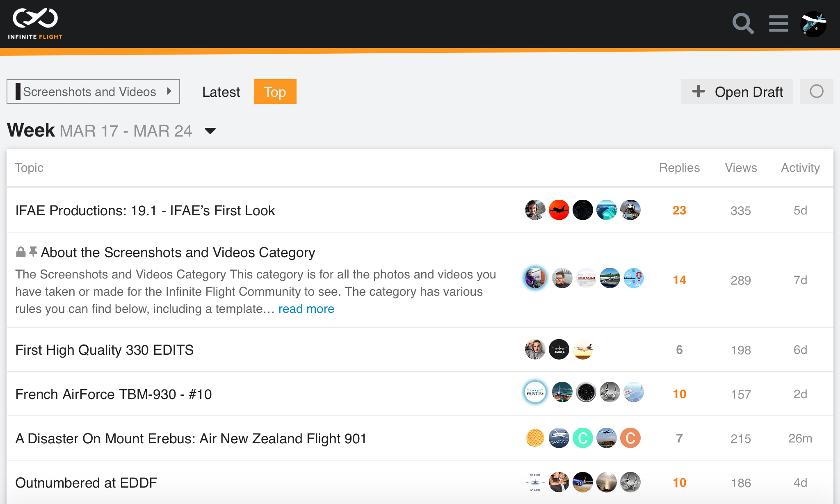The height and width of the screenshot is (504, 840).
Task: Click the waffle avatar on Mount Erebus topic
Action: pos(535,438)
